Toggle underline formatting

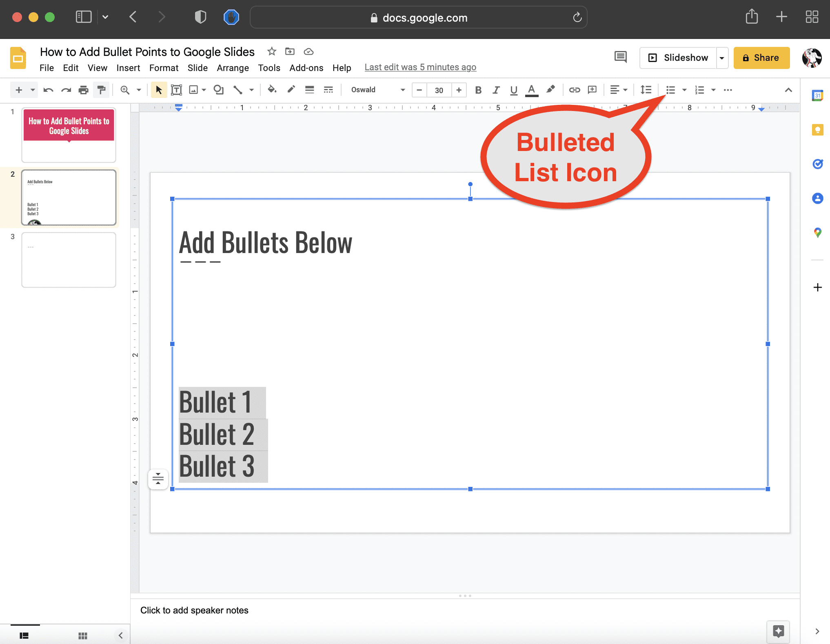pyautogui.click(x=514, y=90)
